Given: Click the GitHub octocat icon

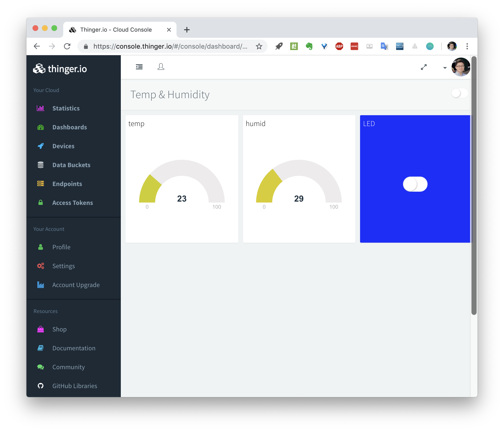Looking at the screenshot, I should pyautogui.click(x=40, y=386).
